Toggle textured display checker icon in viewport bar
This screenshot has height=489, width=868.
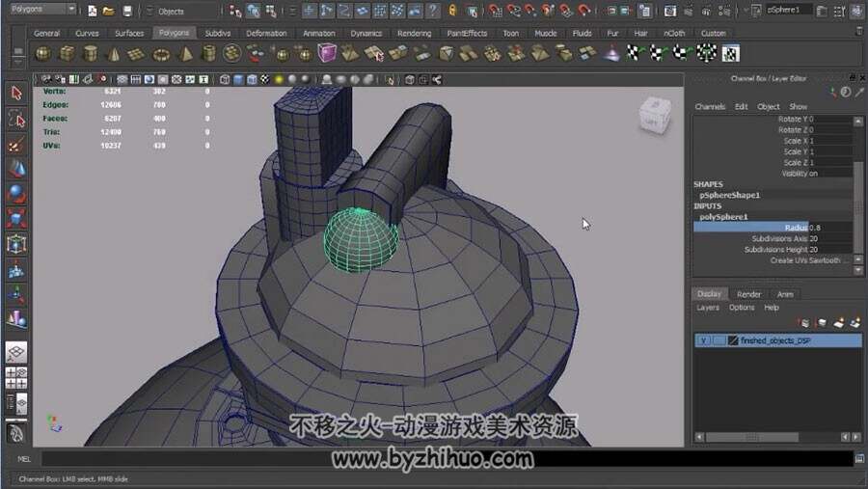tap(264, 80)
